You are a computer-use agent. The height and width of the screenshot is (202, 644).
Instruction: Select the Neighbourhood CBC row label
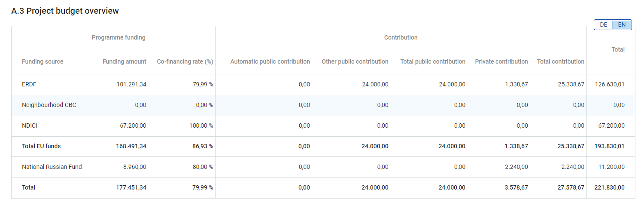[x=49, y=105]
